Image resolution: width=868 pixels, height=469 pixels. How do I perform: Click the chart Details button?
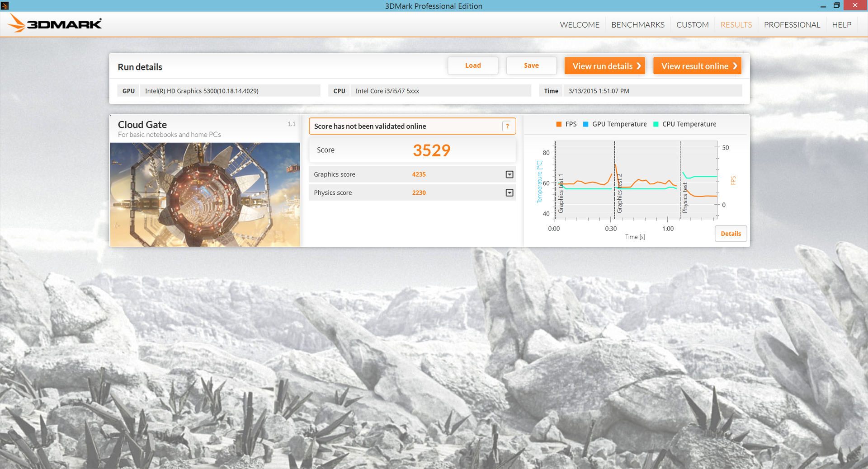[731, 234]
